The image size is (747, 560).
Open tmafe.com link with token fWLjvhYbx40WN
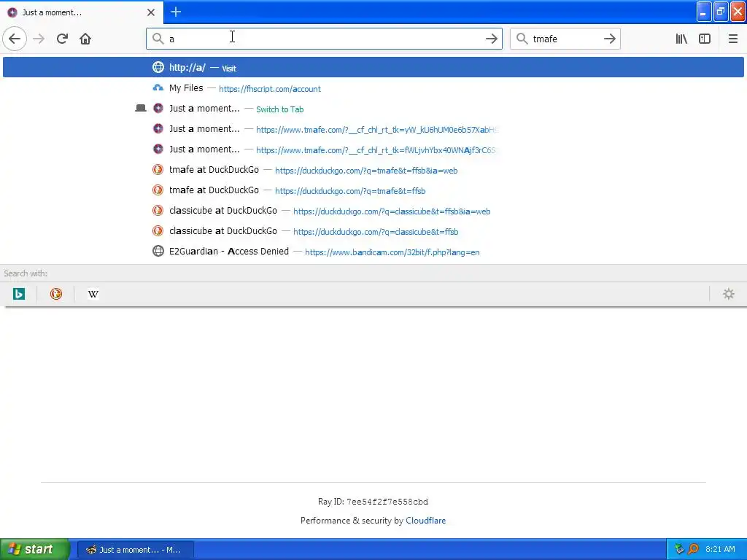point(376,150)
